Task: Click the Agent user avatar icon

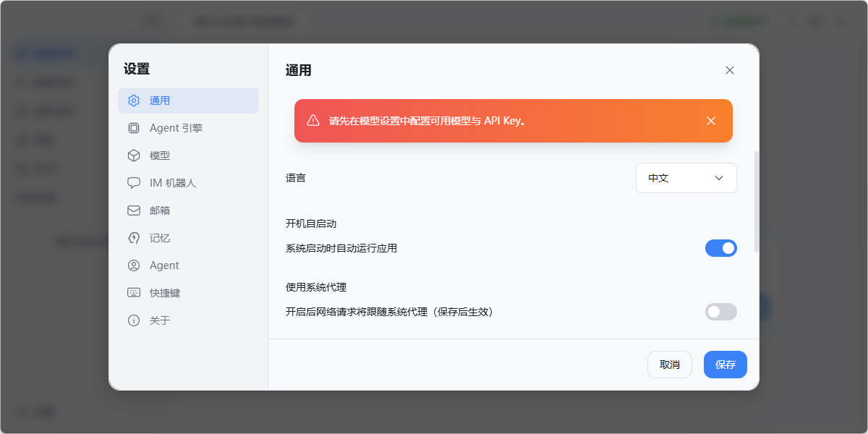Action: [x=134, y=265]
